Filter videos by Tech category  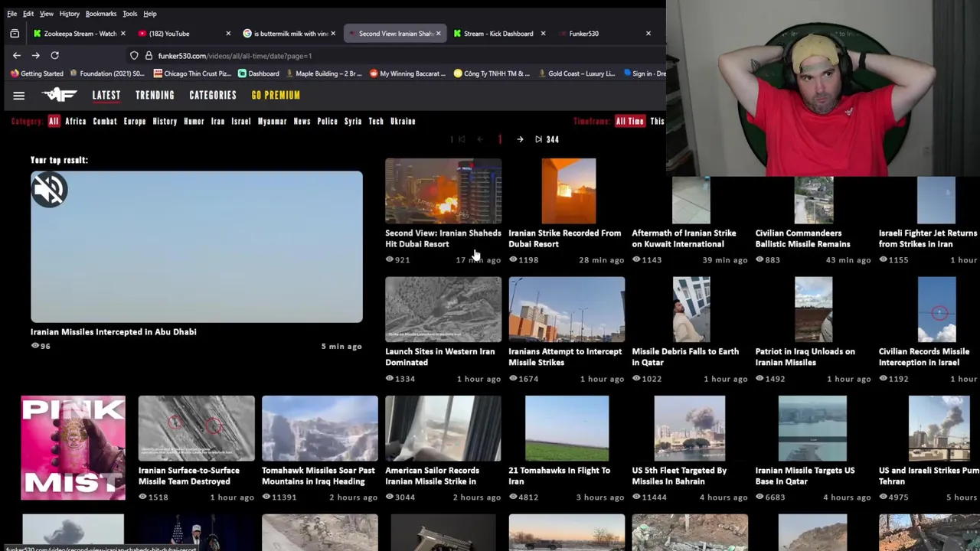[376, 121]
